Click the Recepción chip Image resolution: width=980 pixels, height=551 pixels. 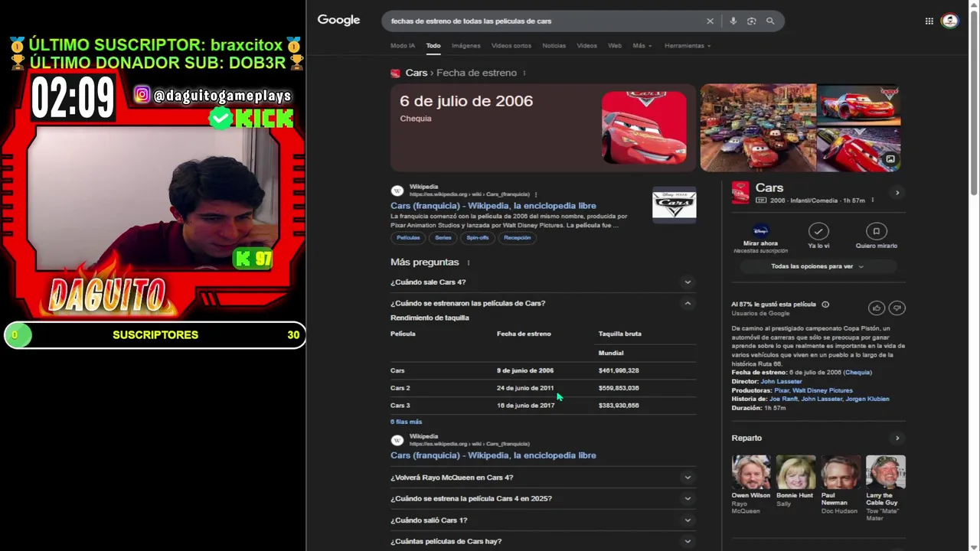[517, 238]
